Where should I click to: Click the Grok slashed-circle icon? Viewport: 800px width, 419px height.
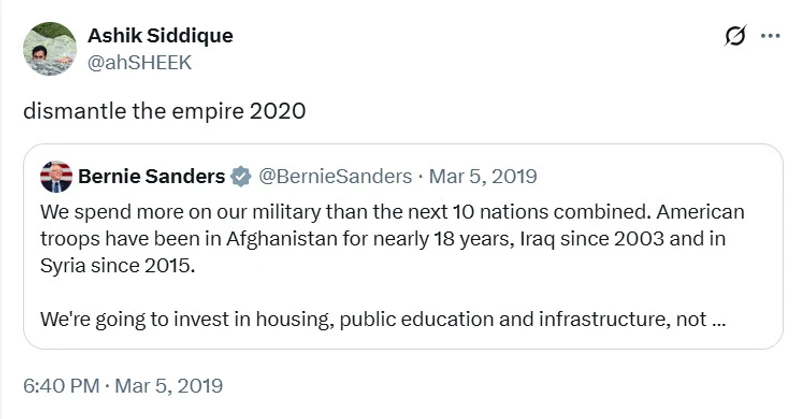[735, 36]
